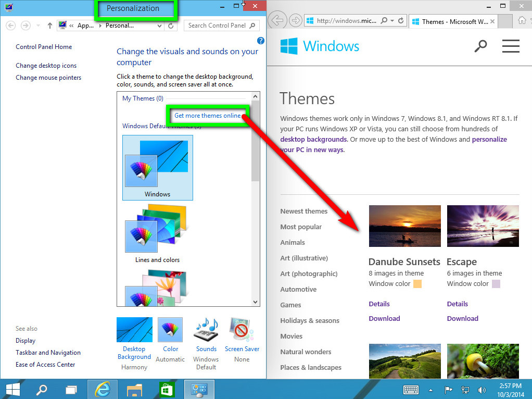532x399 pixels.
Task: Open Control Panel Home link
Action: [x=44, y=47]
